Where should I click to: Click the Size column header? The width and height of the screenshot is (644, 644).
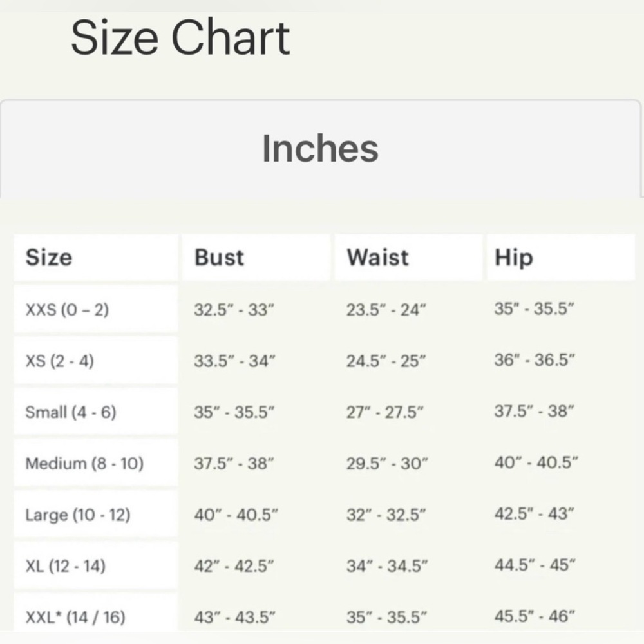click(49, 258)
